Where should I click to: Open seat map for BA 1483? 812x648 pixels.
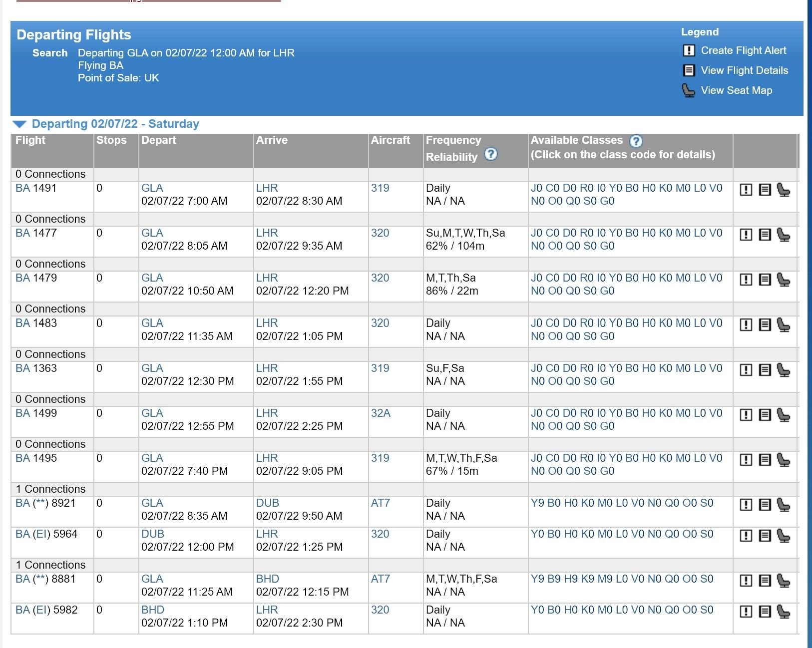(x=784, y=325)
